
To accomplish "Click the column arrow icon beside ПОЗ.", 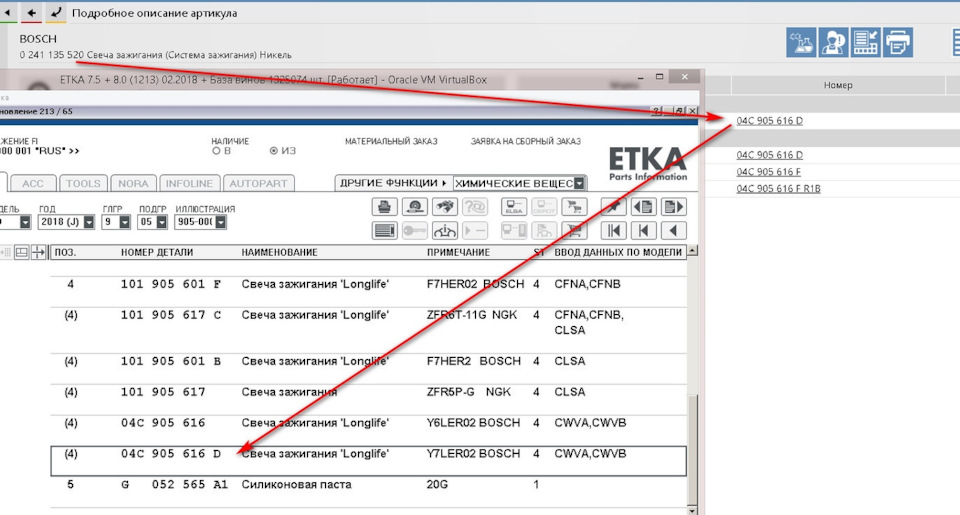I will click(39, 252).
